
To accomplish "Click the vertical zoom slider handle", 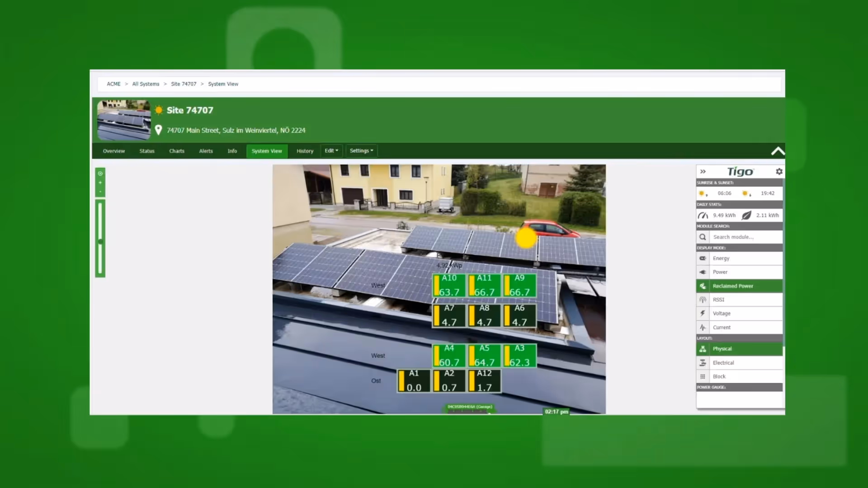I will pyautogui.click(x=100, y=242).
